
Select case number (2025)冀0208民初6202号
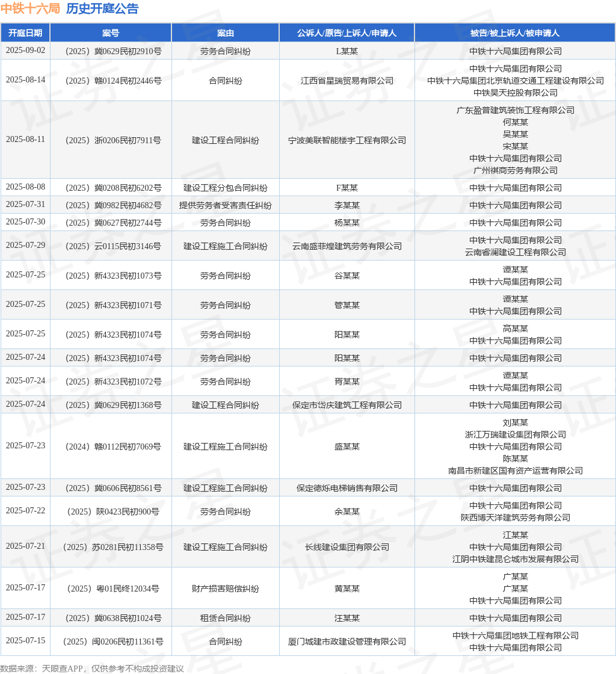(x=114, y=188)
